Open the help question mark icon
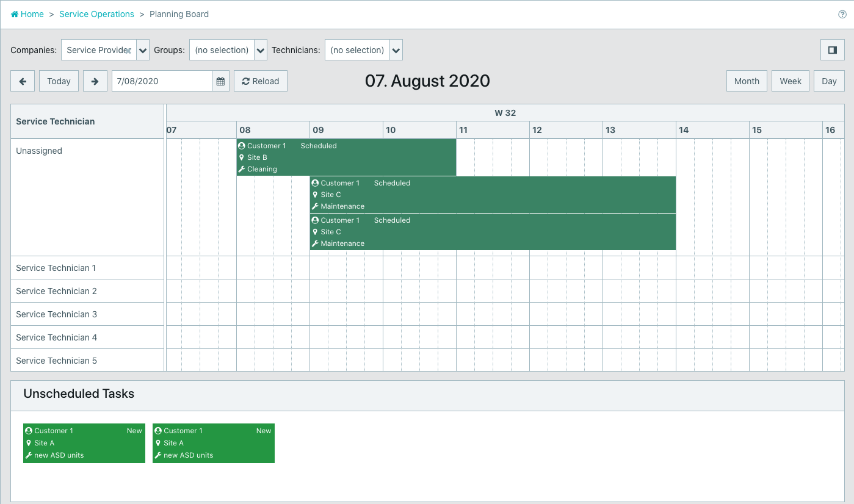854x504 pixels. (x=842, y=15)
